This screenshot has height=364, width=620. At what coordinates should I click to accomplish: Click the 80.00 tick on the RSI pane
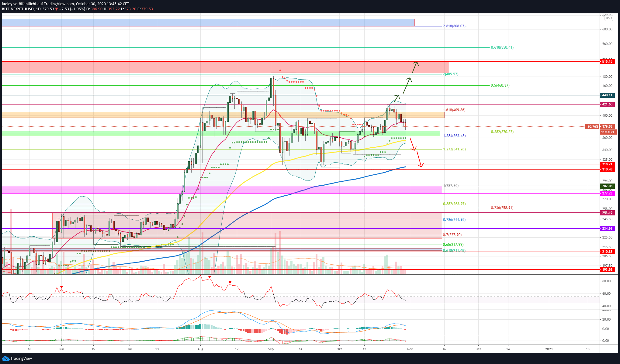606,281
